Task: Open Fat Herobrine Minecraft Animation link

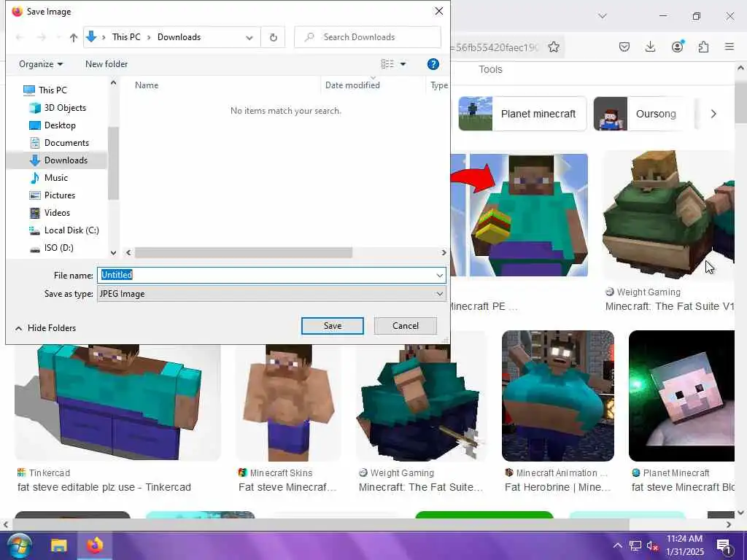Action: 557,487
